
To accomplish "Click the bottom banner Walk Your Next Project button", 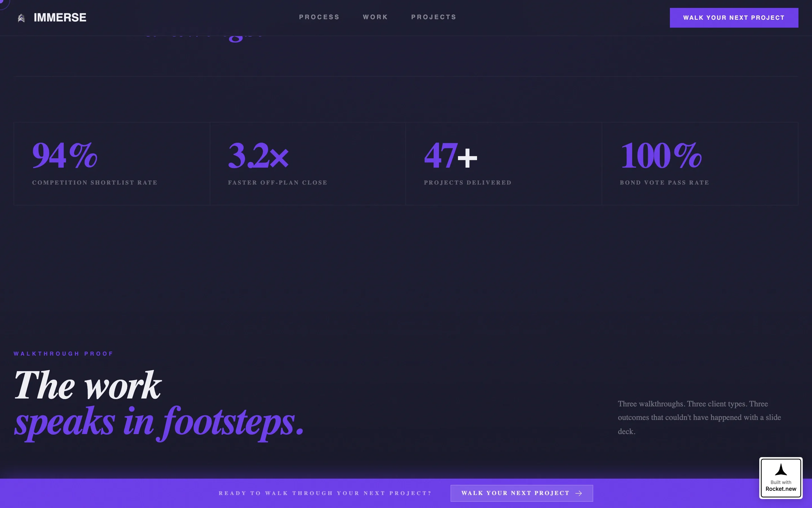I will [521, 493].
